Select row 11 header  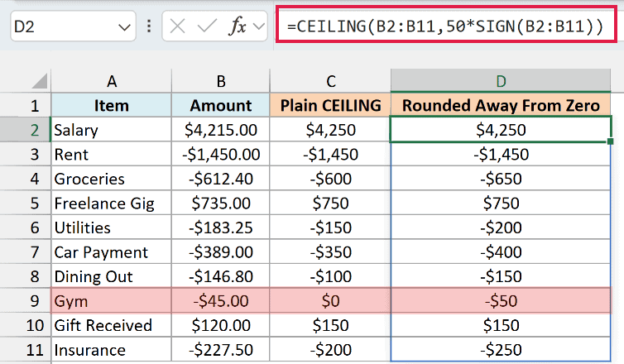26,350
